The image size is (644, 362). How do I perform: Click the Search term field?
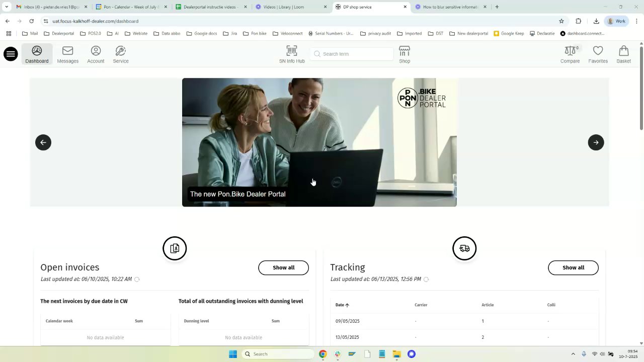pyautogui.click(x=352, y=54)
